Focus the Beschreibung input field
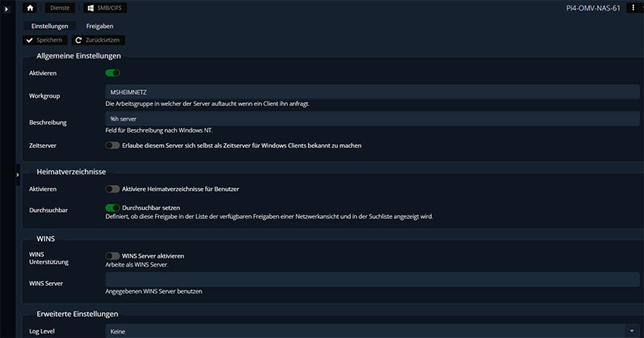The width and height of the screenshot is (644, 338). [x=371, y=119]
